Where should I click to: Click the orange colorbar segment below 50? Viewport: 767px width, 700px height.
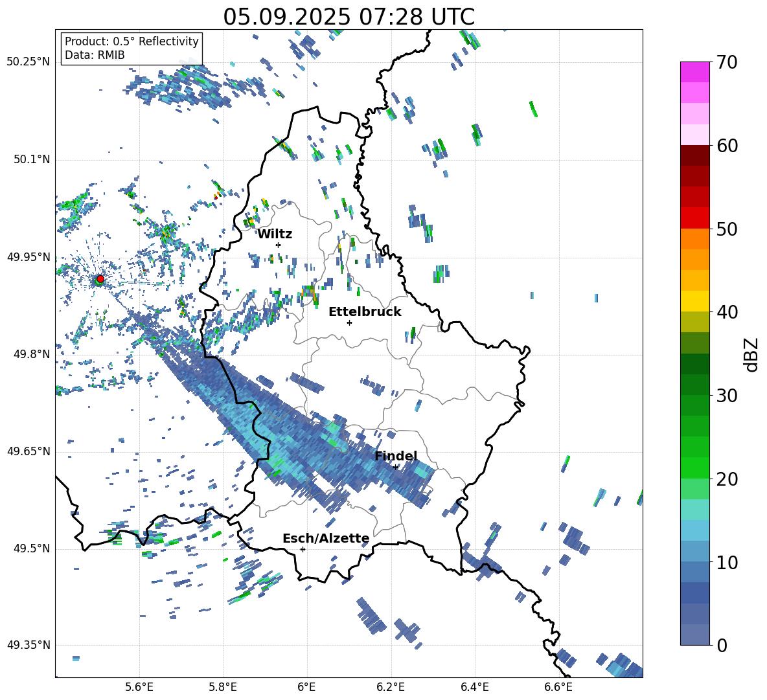(694, 239)
